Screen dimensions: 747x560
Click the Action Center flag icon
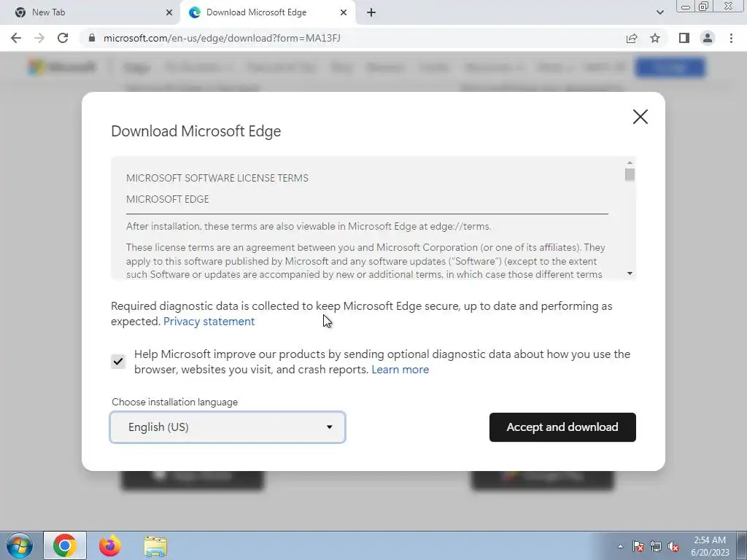point(638,546)
